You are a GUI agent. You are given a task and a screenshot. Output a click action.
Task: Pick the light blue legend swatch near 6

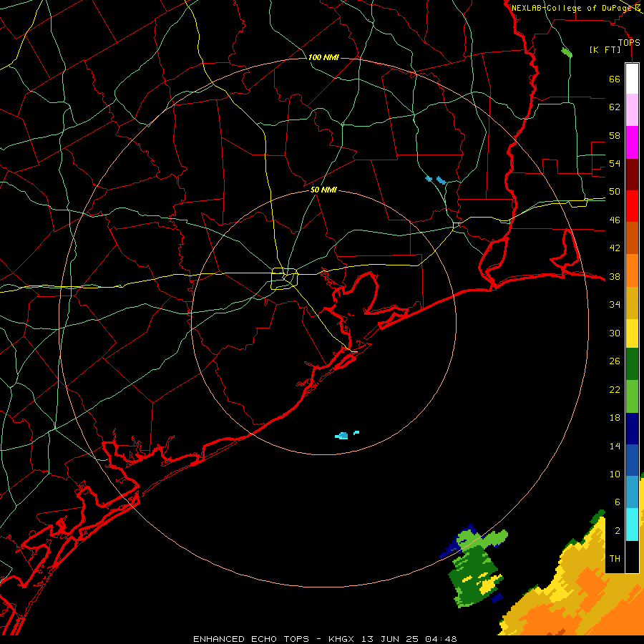[x=632, y=492]
